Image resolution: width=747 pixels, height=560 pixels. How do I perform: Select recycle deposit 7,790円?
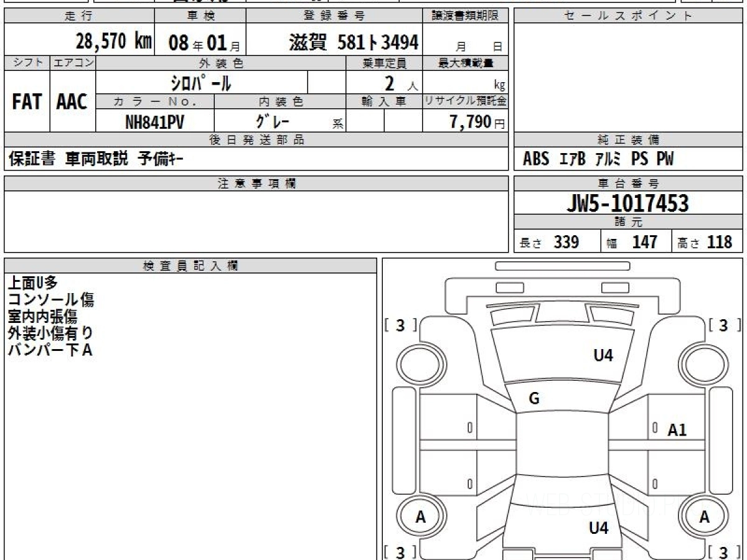coord(477,122)
